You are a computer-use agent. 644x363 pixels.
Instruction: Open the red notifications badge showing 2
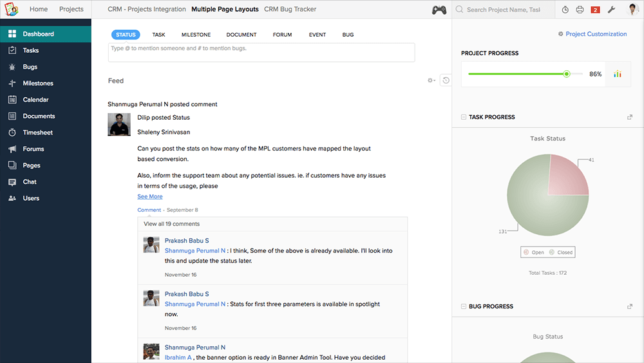(595, 10)
